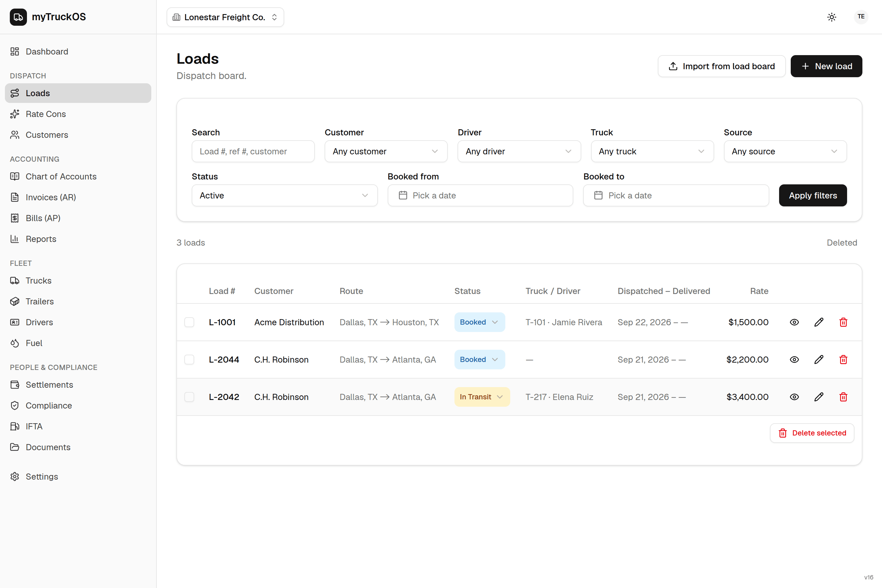This screenshot has width=882, height=588.
Task: Click the $2,200.00 rate value
Action: pyautogui.click(x=747, y=359)
